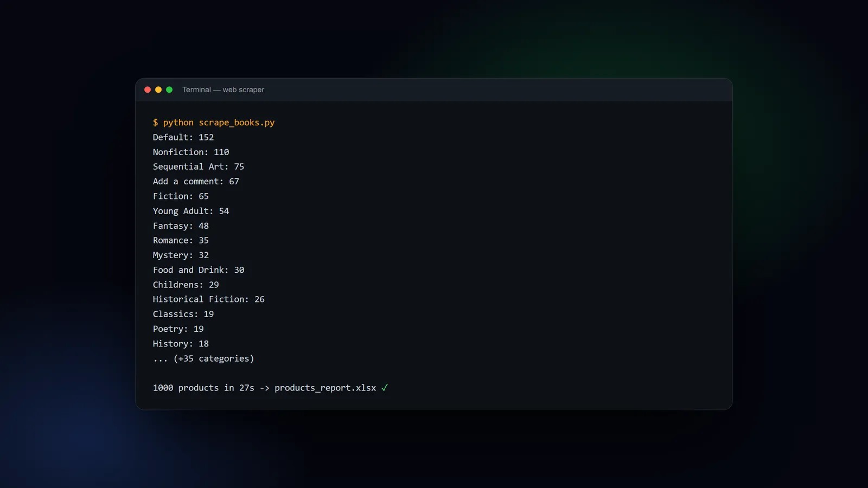Click the 'products_report.xlsx' file name

click(x=325, y=388)
